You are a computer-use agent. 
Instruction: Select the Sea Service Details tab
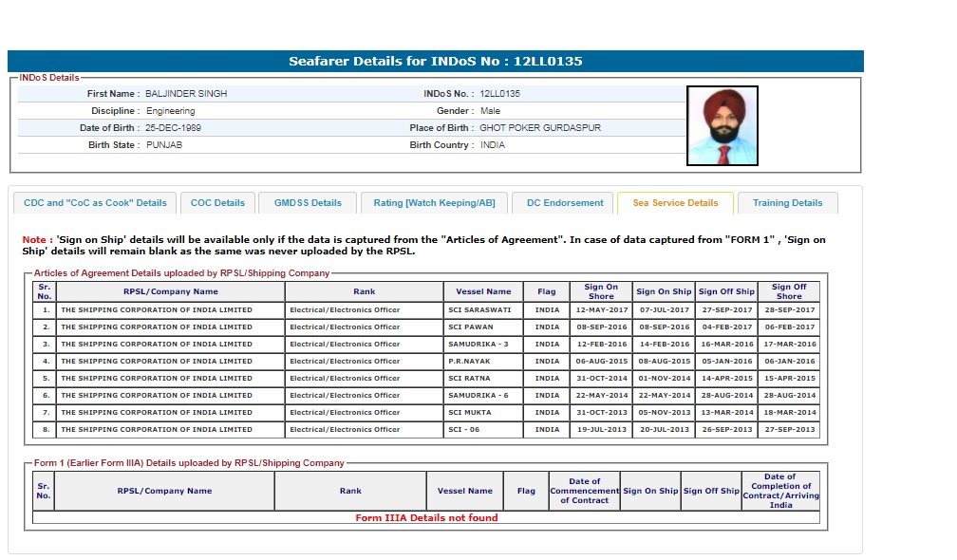click(675, 203)
